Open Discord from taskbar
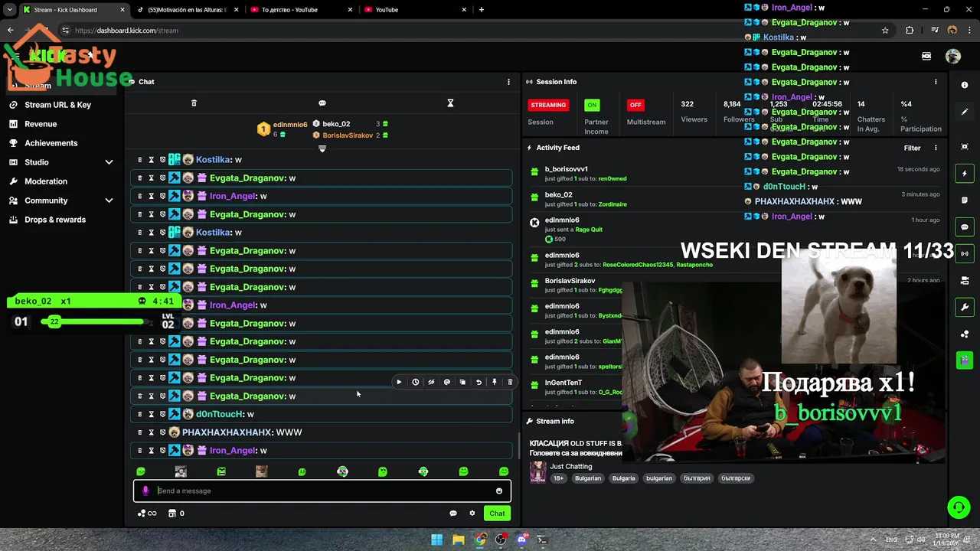 pyautogui.click(x=521, y=540)
